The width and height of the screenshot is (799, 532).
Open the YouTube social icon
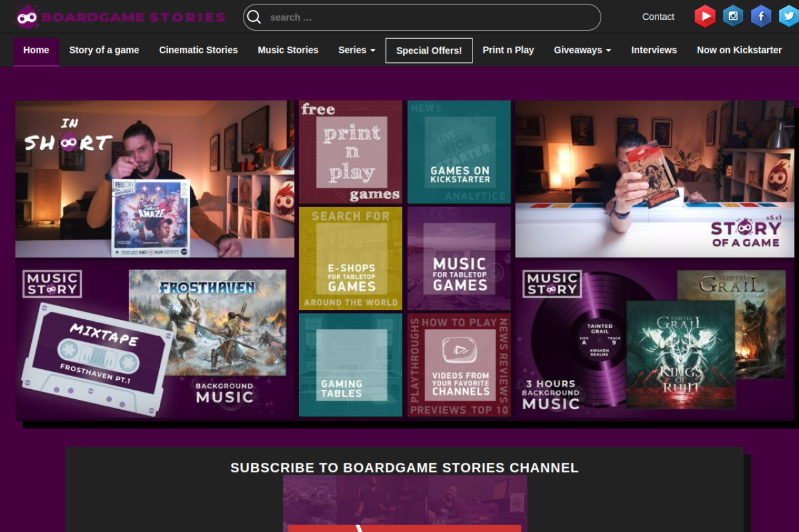[705, 16]
